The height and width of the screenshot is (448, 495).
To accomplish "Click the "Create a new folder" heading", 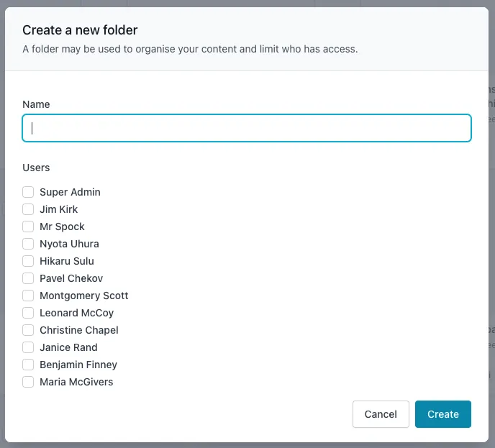I will point(80,30).
